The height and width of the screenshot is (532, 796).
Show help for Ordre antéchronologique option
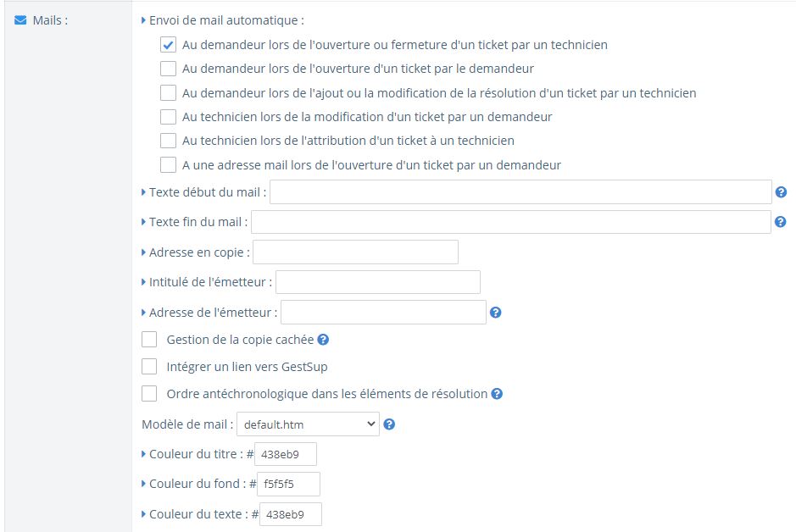[497, 394]
